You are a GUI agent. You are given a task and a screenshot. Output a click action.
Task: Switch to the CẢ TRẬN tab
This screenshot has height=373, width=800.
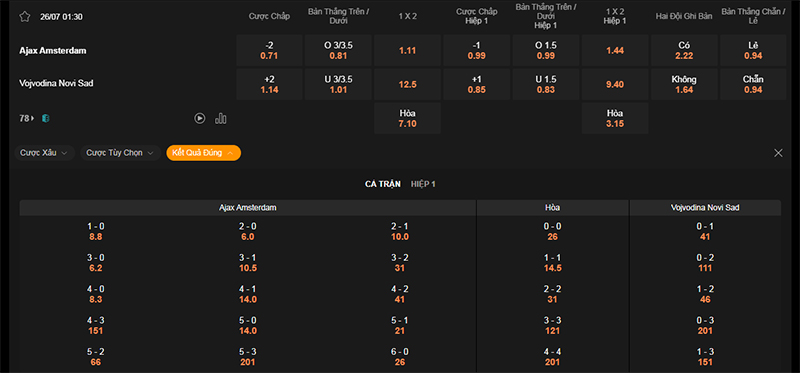383,184
